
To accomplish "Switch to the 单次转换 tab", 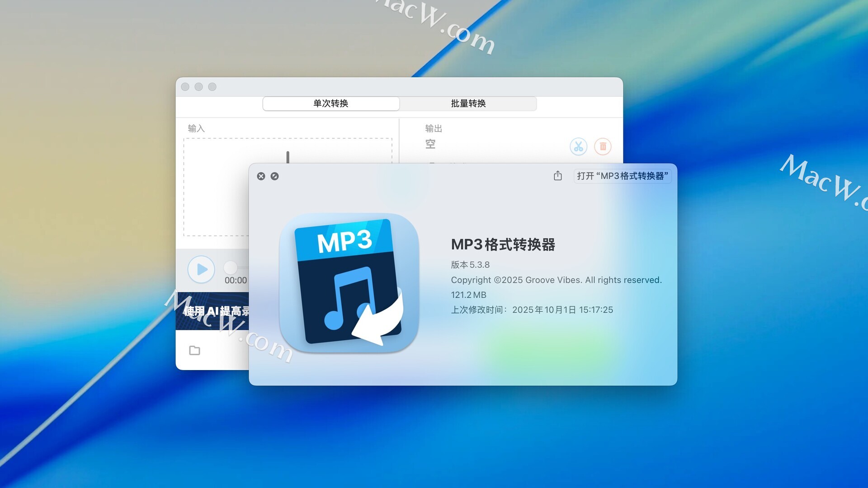I will (x=331, y=103).
